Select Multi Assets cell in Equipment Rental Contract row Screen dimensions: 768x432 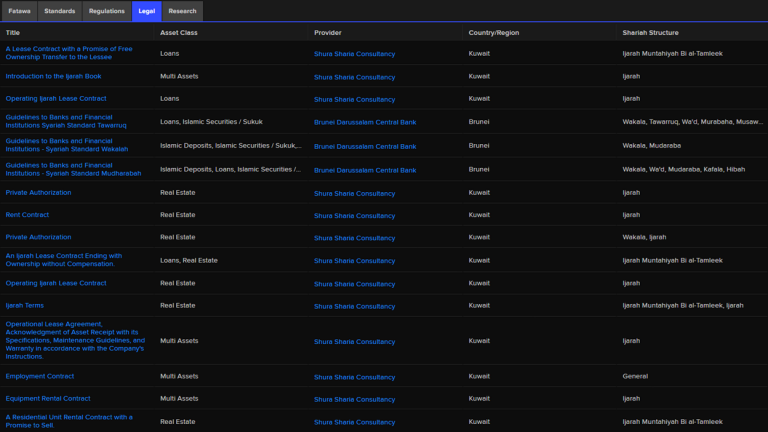tap(179, 398)
